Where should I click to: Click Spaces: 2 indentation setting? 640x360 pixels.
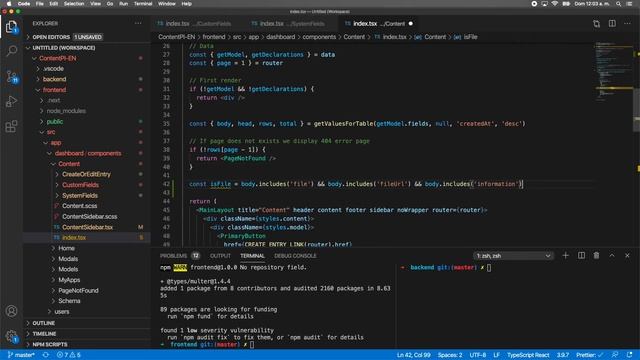[x=450, y=355]
